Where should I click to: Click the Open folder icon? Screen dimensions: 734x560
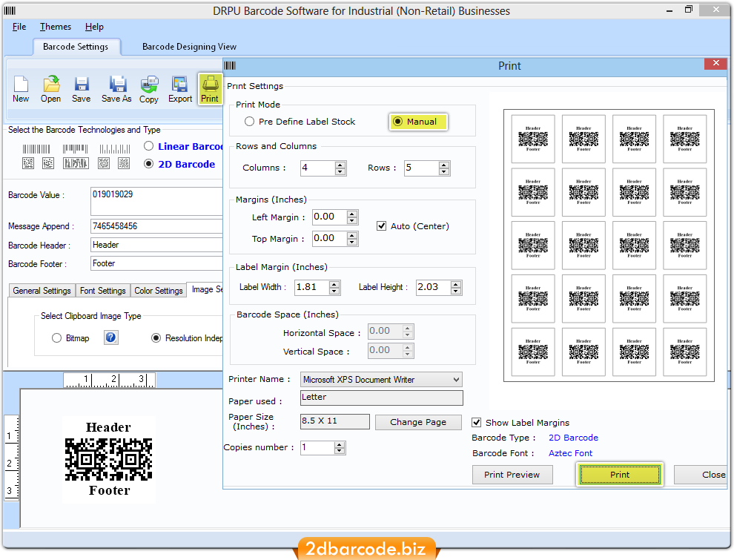[x=50, y=89]
